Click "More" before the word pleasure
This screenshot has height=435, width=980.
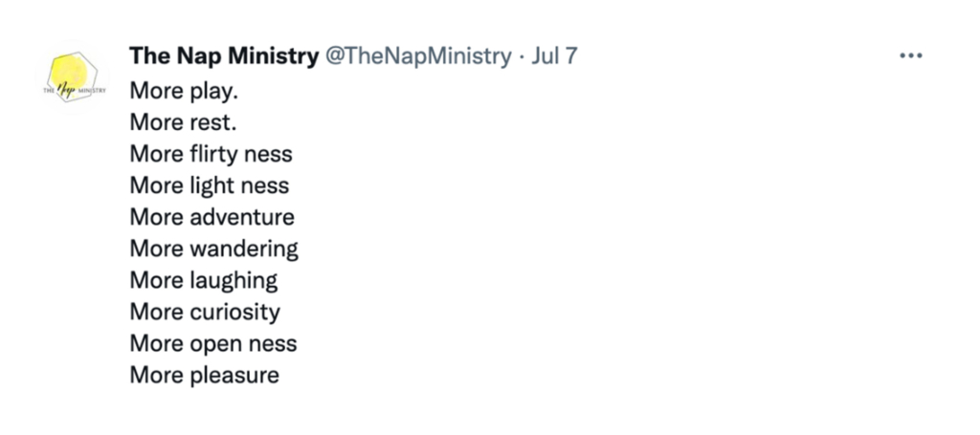pos(156,375)
